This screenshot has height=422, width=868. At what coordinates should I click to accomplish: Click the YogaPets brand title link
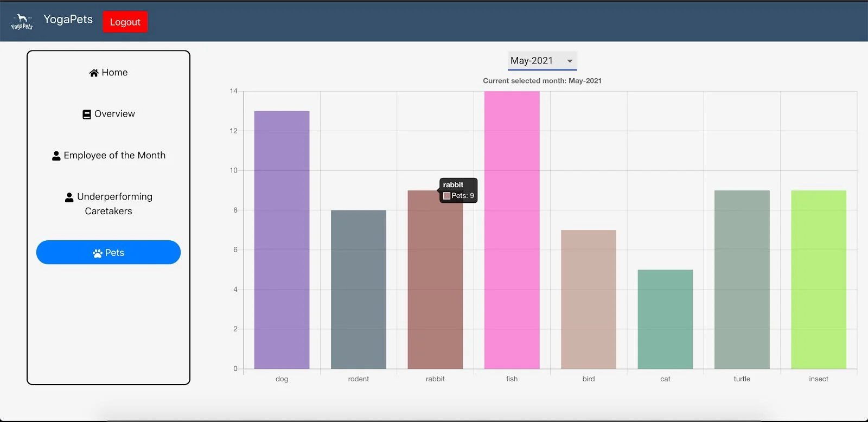(x=68, y=20)
